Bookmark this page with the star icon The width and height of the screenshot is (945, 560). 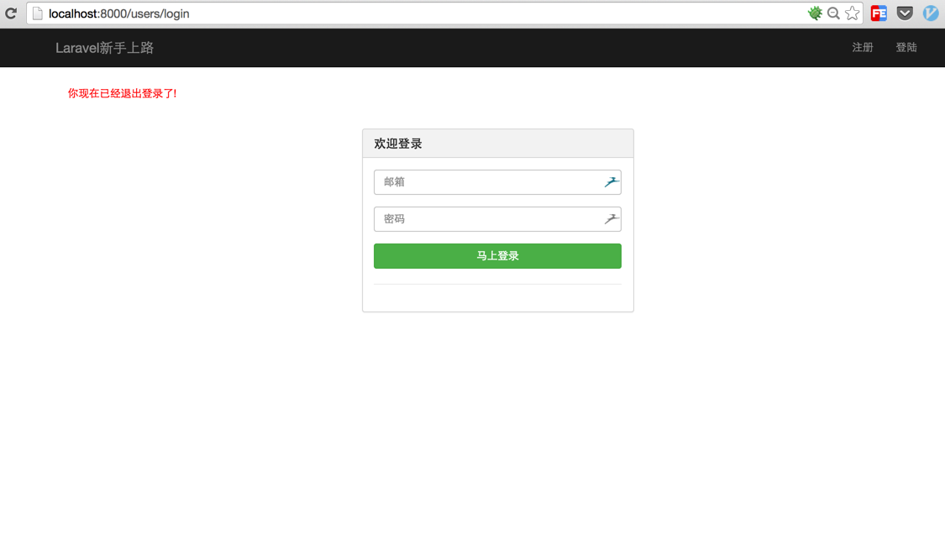coord(853,13)
